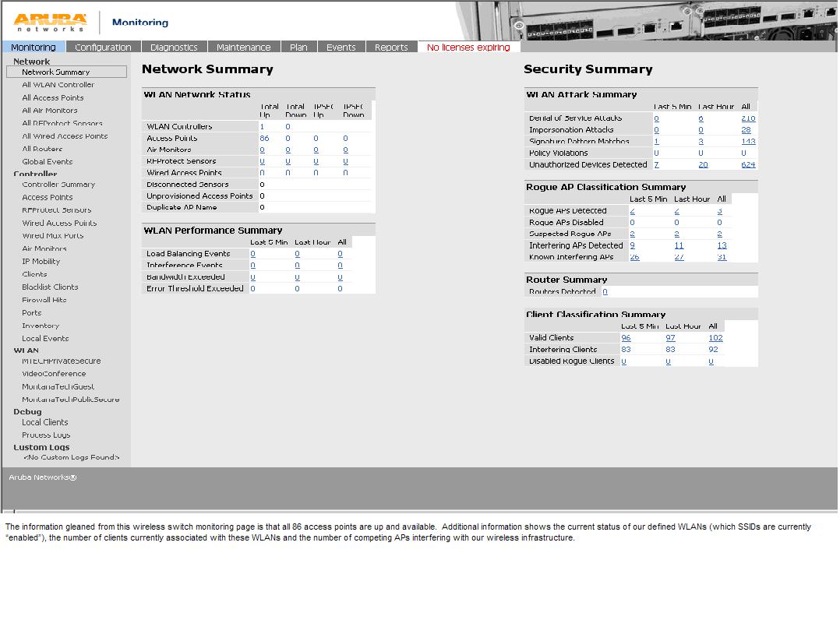Screen dimensions: 840x627
Task: Click Air Monitors total up count
Action: [x=262, y=150]
